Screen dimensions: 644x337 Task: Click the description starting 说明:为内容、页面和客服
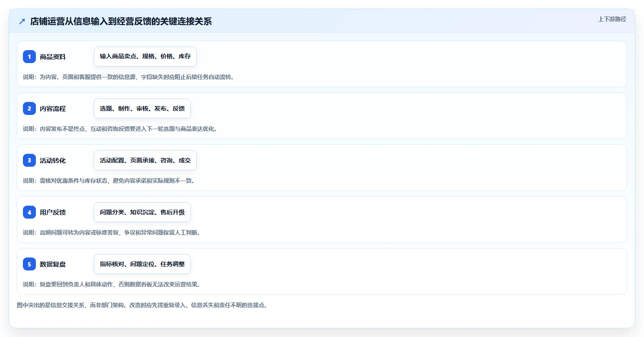(x=128, y=77)
